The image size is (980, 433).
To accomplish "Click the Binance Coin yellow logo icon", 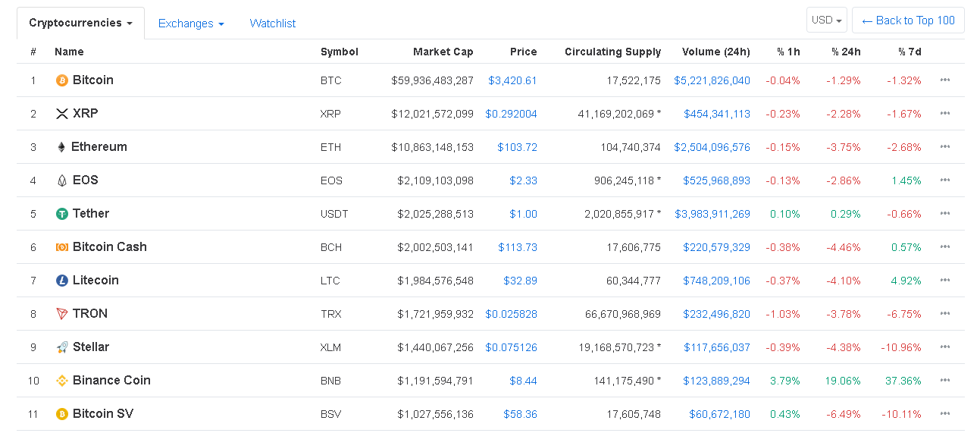I will point(62,381).
